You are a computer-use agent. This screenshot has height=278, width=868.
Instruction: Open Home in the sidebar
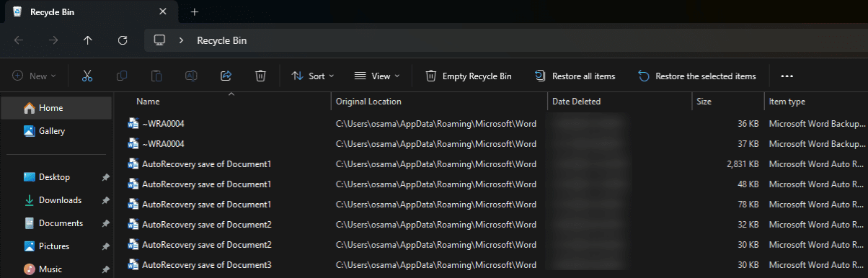point(56,108)
